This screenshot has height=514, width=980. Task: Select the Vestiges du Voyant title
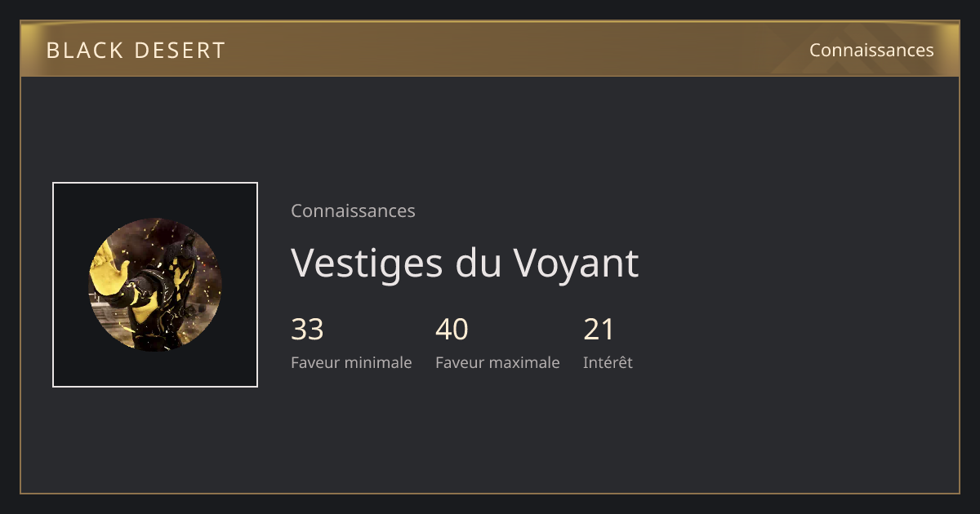pyautogui.click(x=465, y=263)
